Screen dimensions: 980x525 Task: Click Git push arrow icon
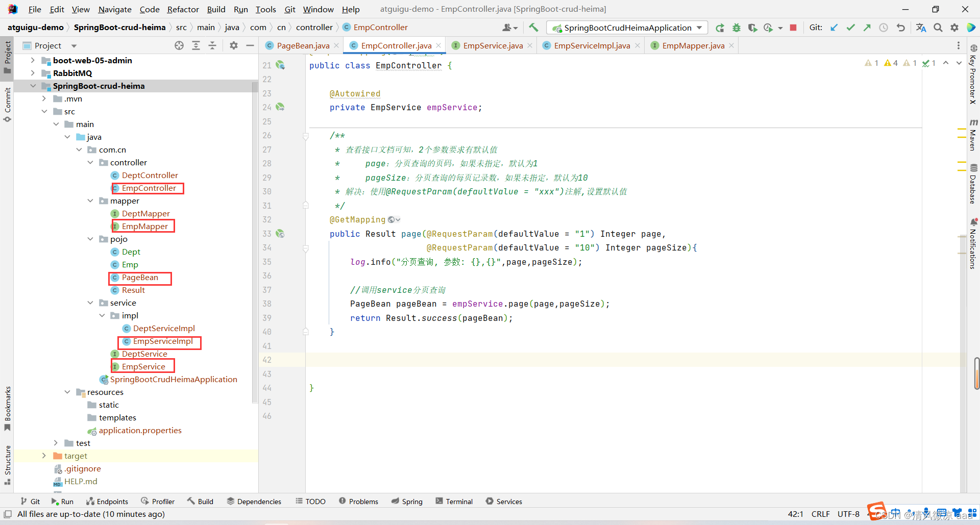click(x=867, y=28)
